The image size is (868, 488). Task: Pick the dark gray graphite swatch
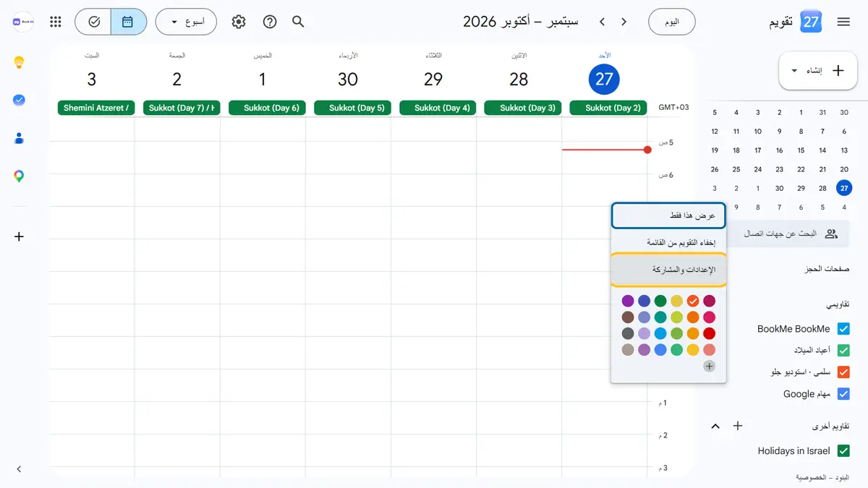628,333
